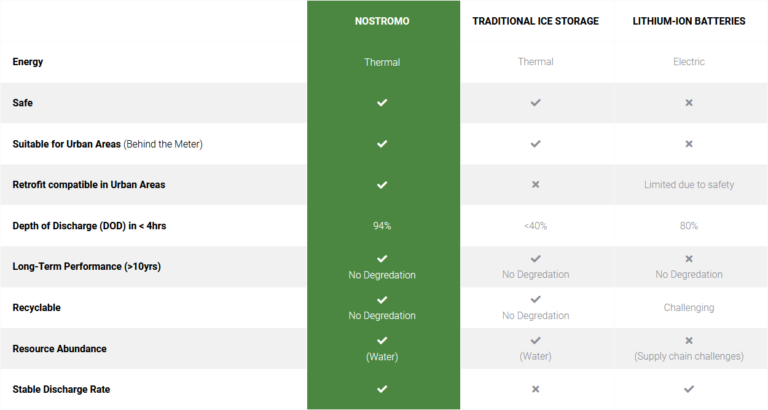Click Lithium-Ion X mark in Safe row
The width and height of the screenshot is (768, 410).
(689, 103)
